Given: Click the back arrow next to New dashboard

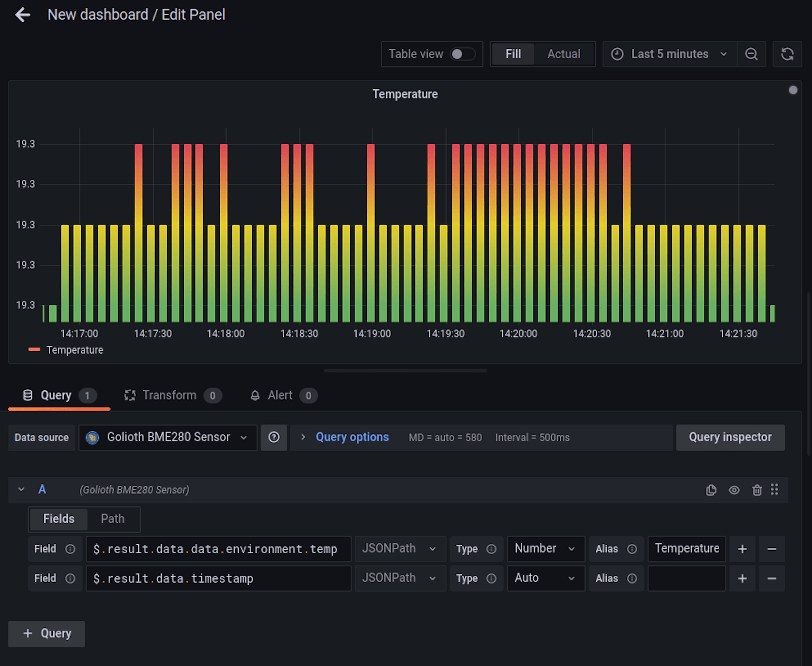Looking at the screenshot, I should tap(22, 15).
